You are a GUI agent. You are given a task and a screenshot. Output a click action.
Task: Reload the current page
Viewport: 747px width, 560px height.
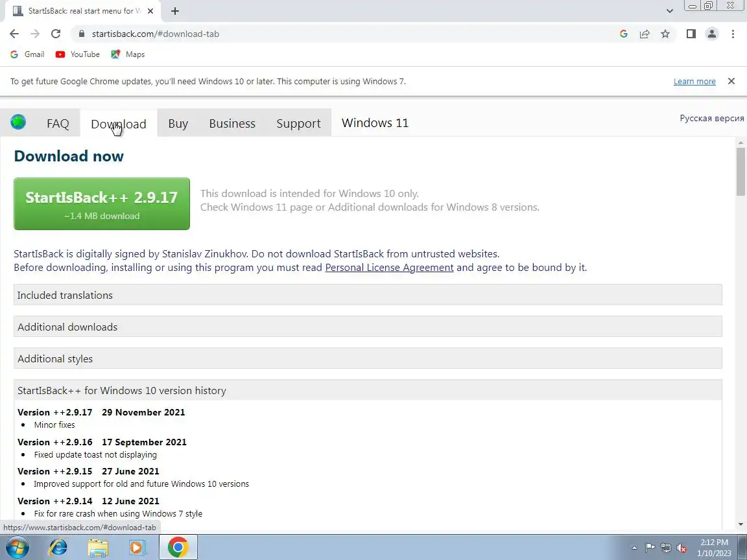[x=56, y=34]
